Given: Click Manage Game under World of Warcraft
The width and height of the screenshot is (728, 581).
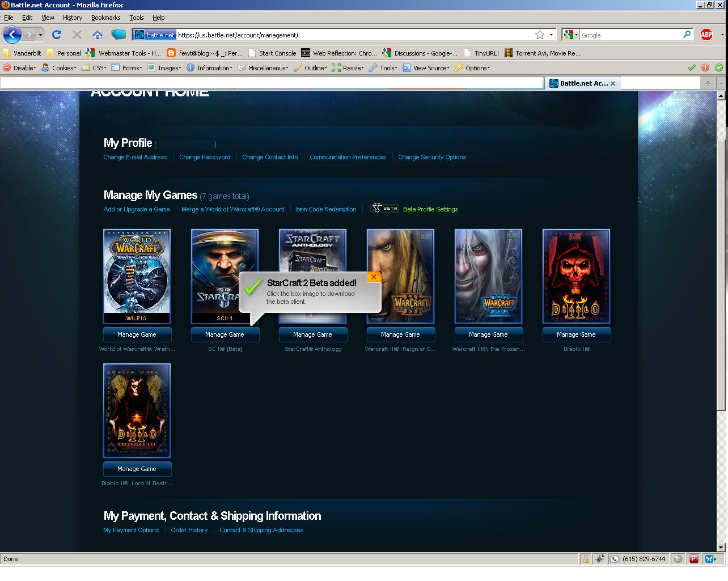Looking at the screenshot, I should pos(137,334).
